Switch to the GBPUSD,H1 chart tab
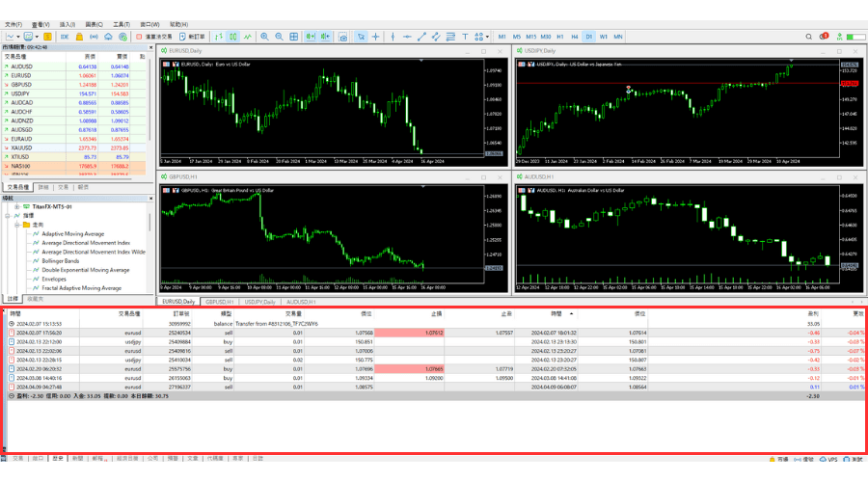 coord(220,302)
